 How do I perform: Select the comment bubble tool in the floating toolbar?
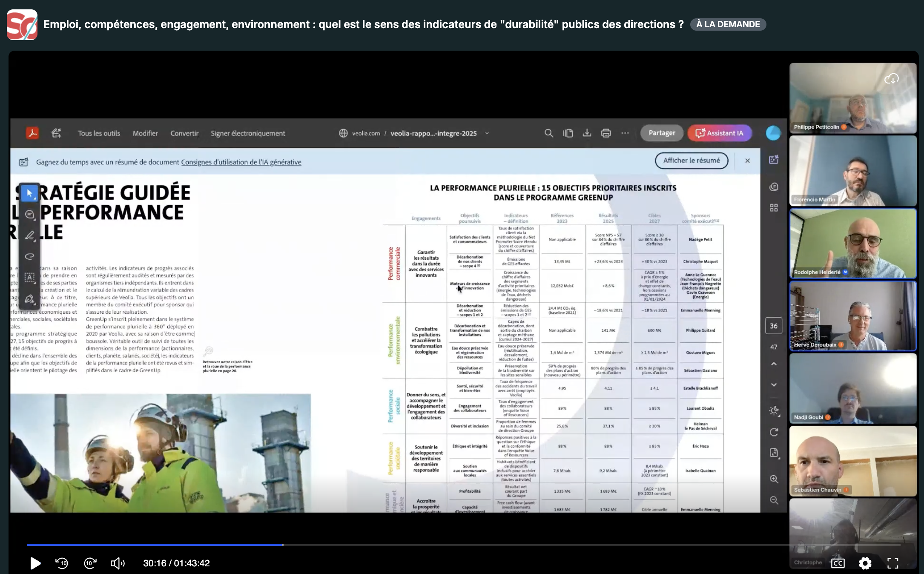29,214
